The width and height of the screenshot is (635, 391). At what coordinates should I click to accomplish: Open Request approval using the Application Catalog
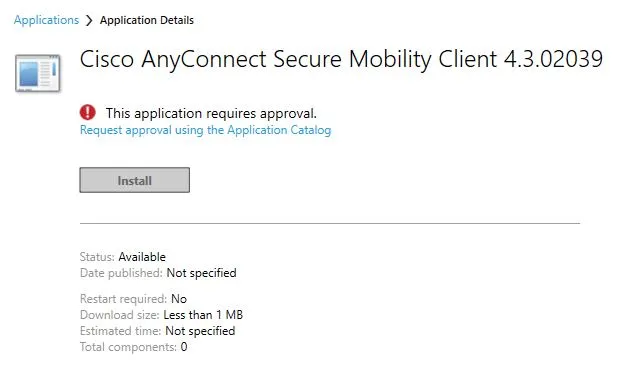205,130
